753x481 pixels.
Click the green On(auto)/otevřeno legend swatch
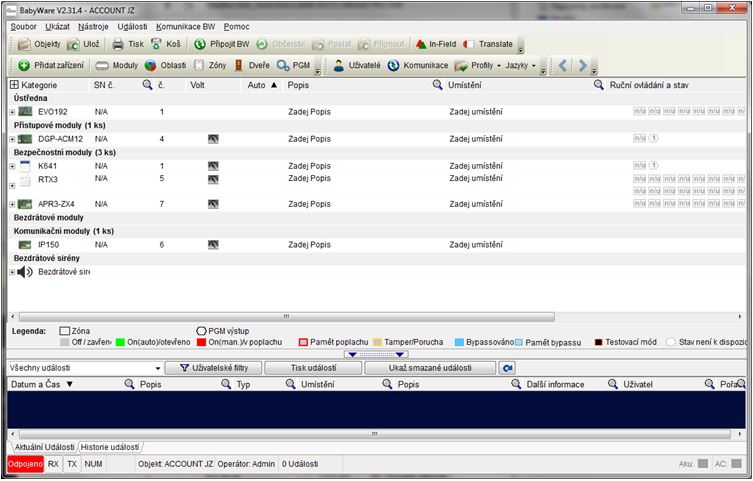coord(120,342)
